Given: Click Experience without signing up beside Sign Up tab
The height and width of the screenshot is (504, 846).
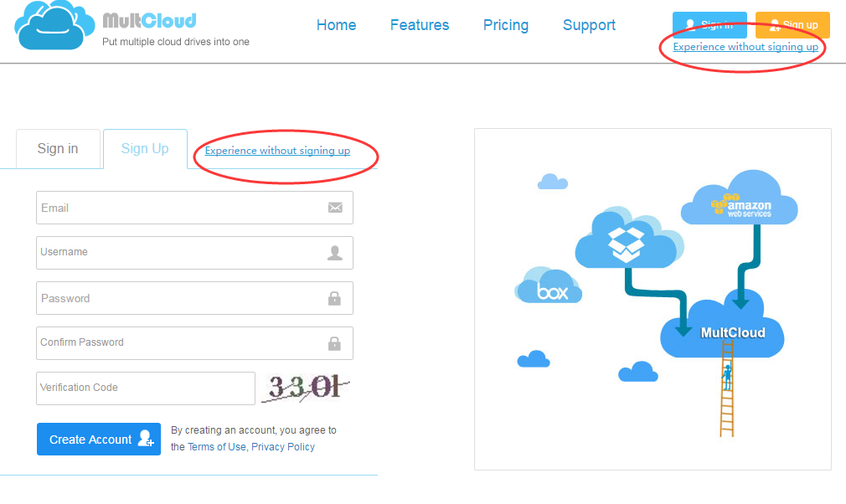Looking at the screenshot, I should point(277,151).
